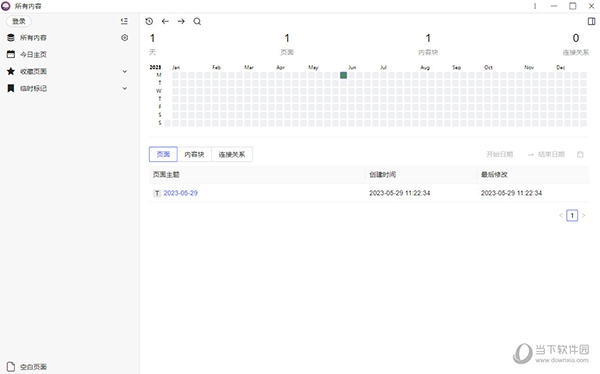Collapse the sidebar with the outdent icon

click(124, 21)
